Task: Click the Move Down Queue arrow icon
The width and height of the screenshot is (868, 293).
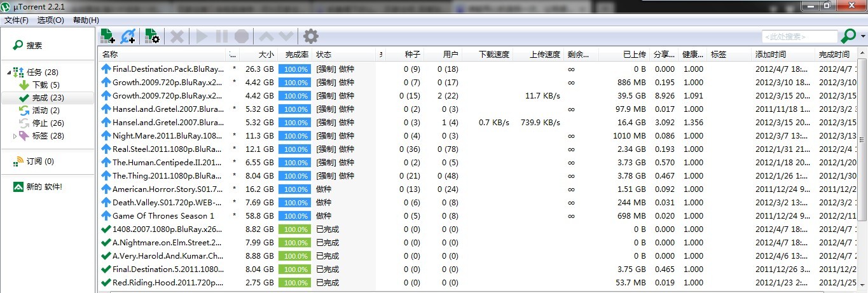Action: pos(286,36)
